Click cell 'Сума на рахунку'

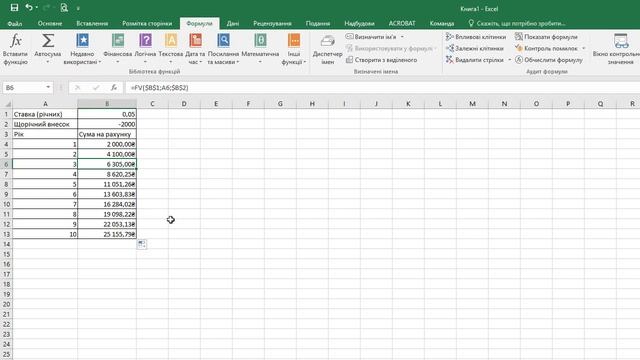[107, 134]
